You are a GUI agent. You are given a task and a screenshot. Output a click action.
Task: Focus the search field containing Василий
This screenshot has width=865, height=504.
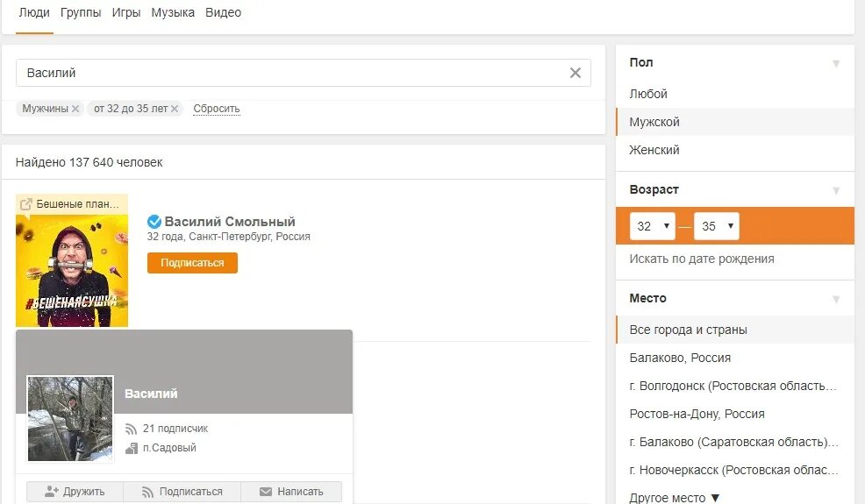click(303, 73)
